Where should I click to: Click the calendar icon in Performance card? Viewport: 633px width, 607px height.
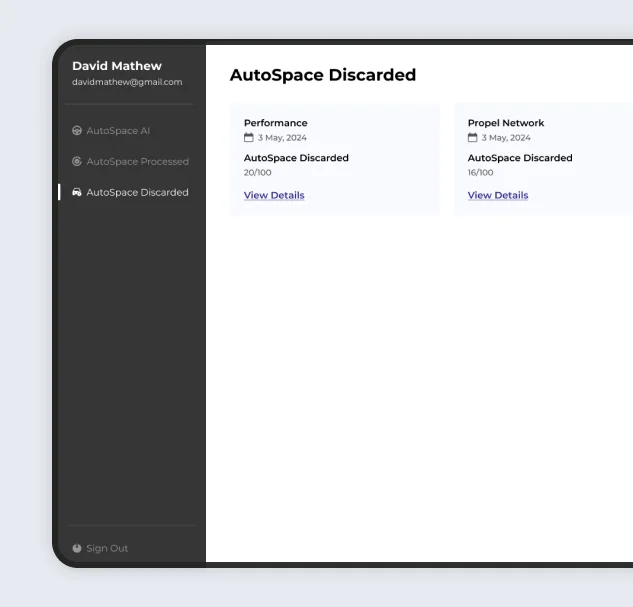pyautogui.click(x=249, y=138)
